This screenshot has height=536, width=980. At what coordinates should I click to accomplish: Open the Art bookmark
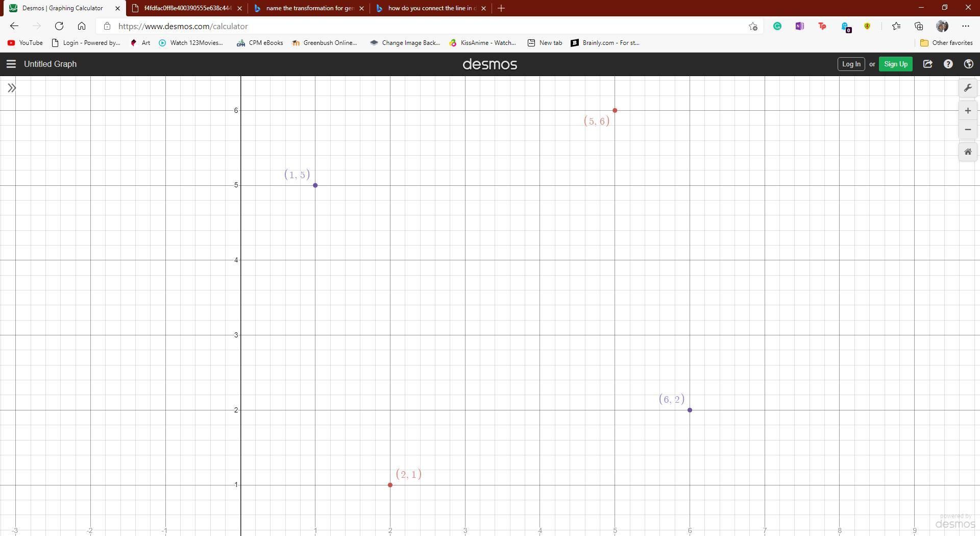click(x=140, y=43)
